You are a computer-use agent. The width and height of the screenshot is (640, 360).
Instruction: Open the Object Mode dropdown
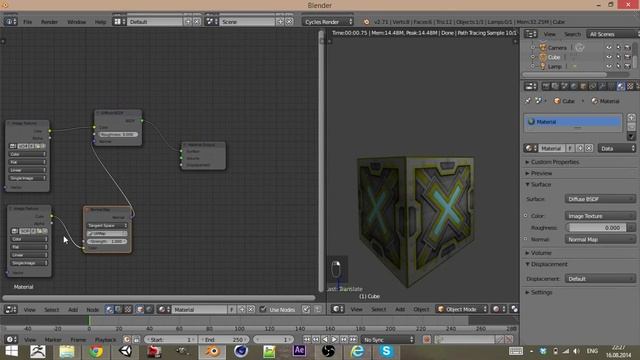[462, 309]
